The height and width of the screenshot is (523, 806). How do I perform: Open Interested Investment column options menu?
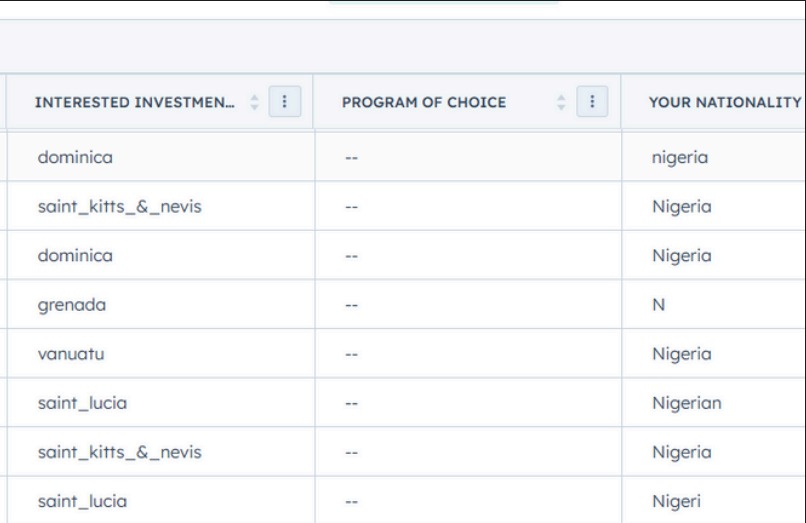click(x=285, y=102)
